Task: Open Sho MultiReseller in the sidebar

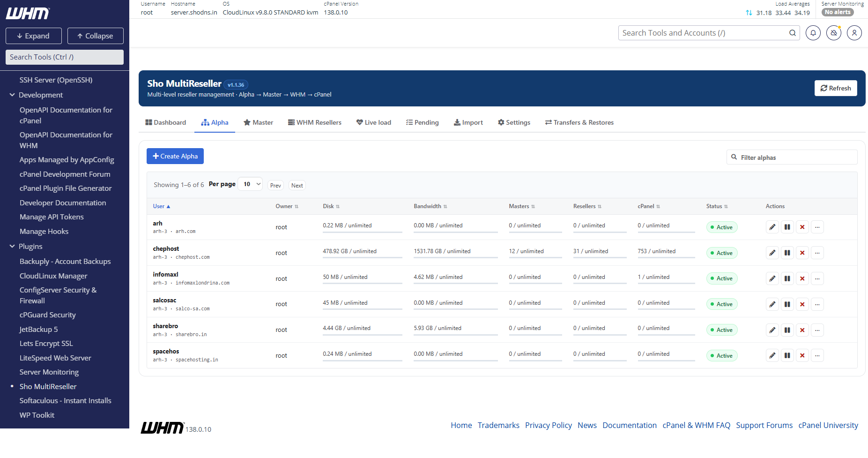Action: [48, 386]
